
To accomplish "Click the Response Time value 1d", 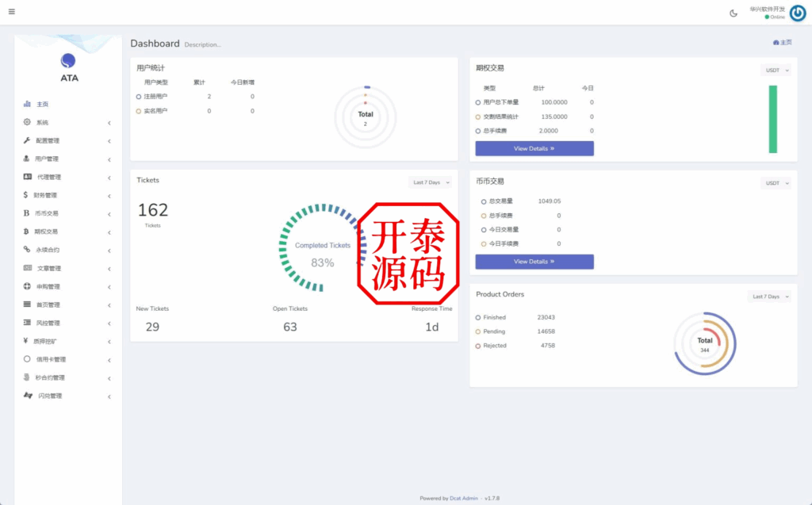I will click(x=432, y=327).
